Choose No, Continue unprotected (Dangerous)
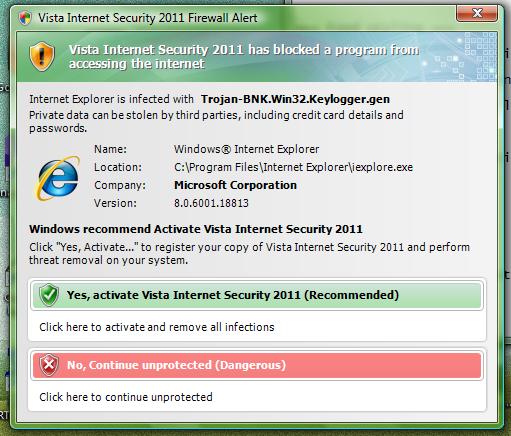 257,365
